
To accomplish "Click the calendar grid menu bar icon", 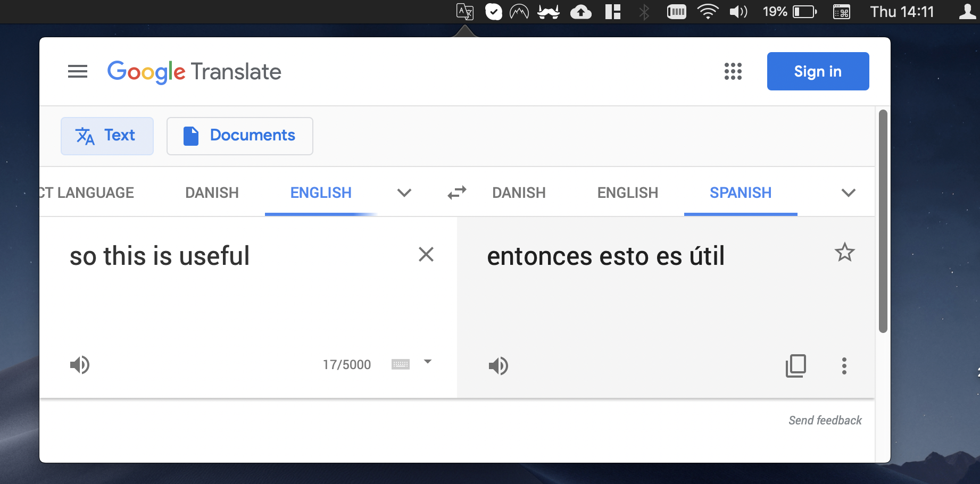I will tap(841, 12).
